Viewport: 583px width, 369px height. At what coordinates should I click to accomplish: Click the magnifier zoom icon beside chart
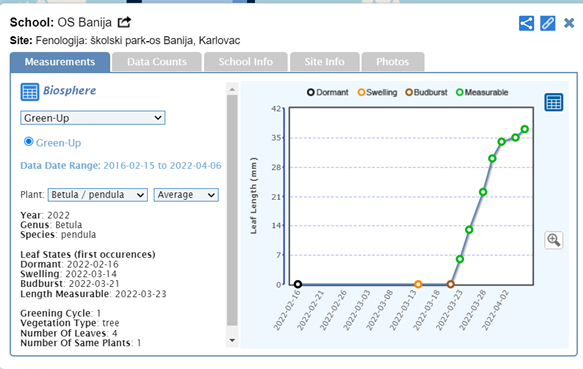tap(554, 240)
